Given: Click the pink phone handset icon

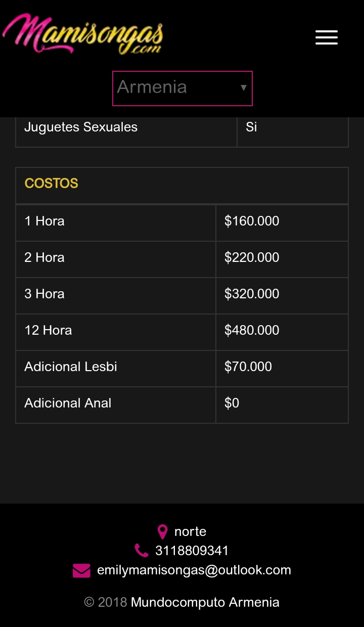Looking at the screenshot, I should (x=142, y=551).
